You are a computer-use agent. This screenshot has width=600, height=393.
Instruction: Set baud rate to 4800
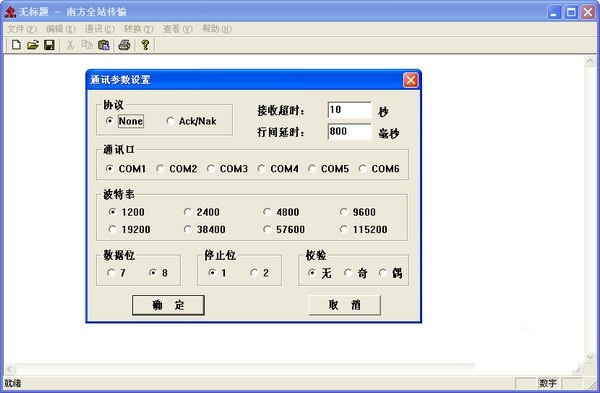tap(281, 212)
